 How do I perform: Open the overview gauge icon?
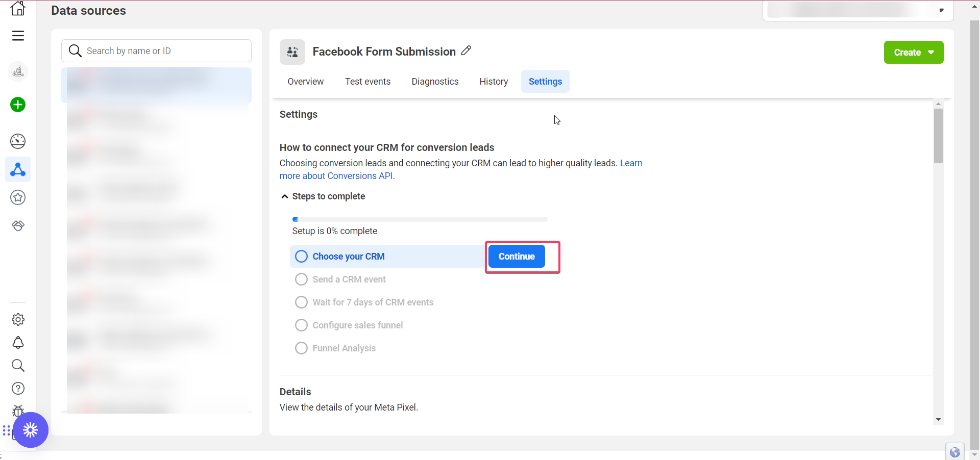18,141
